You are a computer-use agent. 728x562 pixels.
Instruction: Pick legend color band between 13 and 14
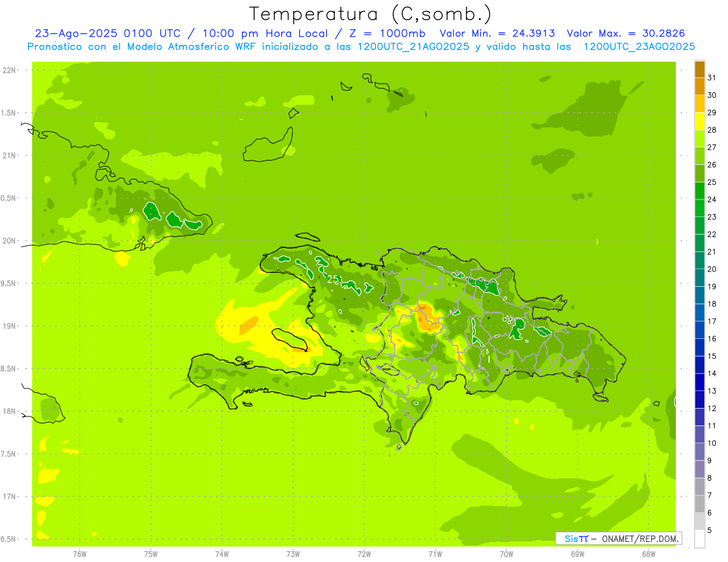pos(699,383)
